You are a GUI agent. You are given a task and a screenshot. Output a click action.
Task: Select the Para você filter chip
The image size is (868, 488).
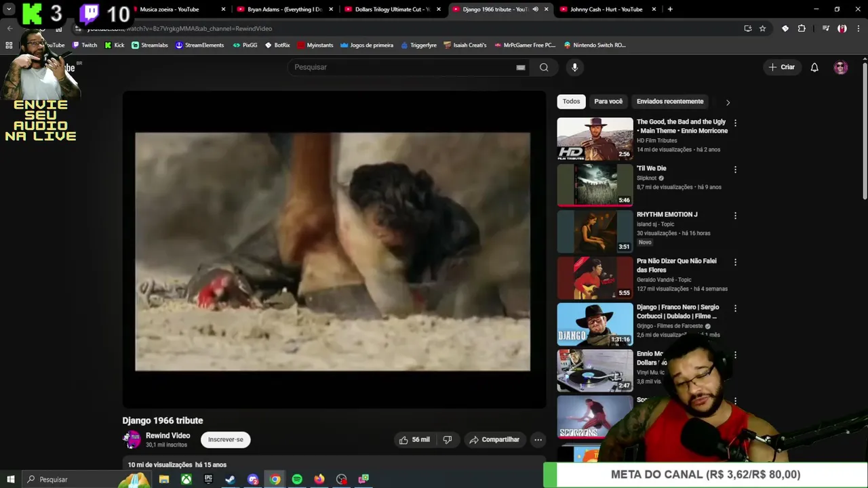click(608, 102)
